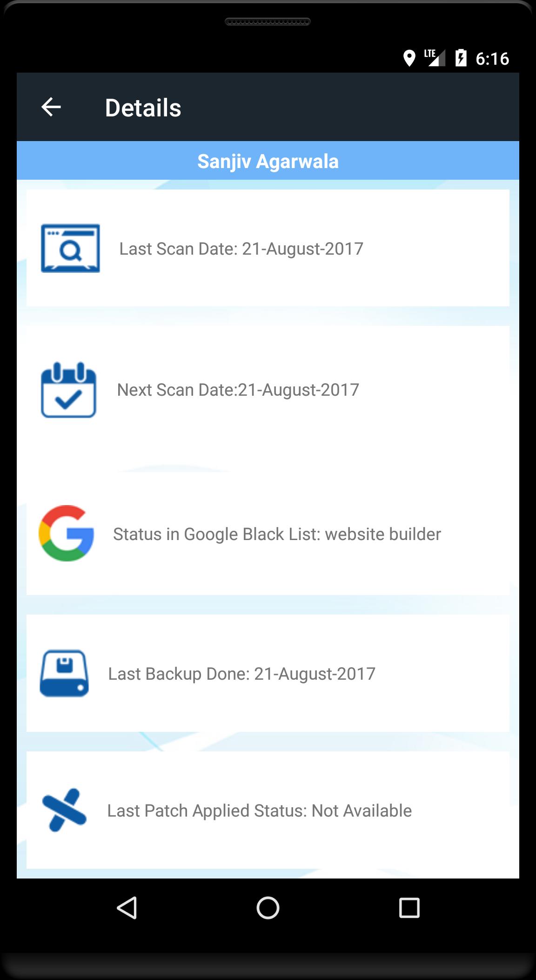Click the Sanjiv Agarwala name banner
536x980 pixels.
click(x=268, y=161)
